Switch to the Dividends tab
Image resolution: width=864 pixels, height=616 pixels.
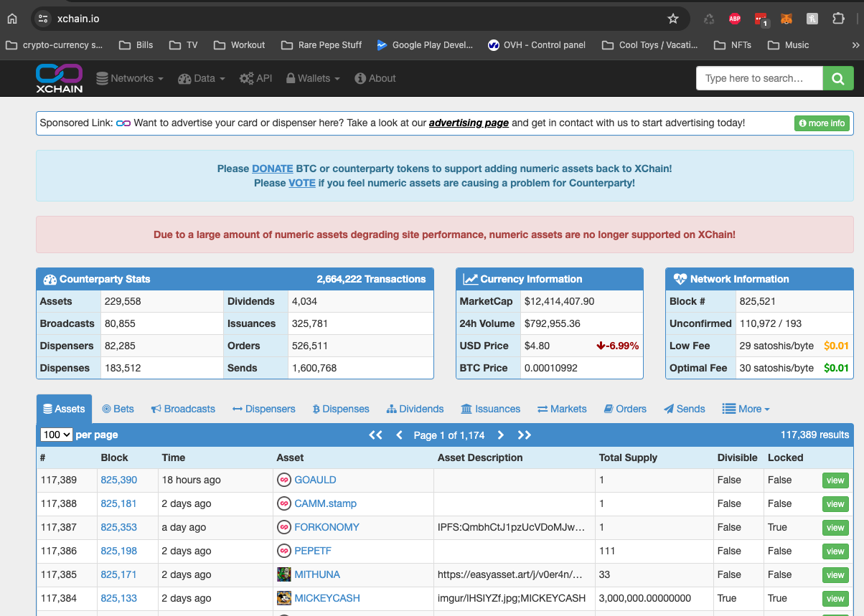click(415, 409)
